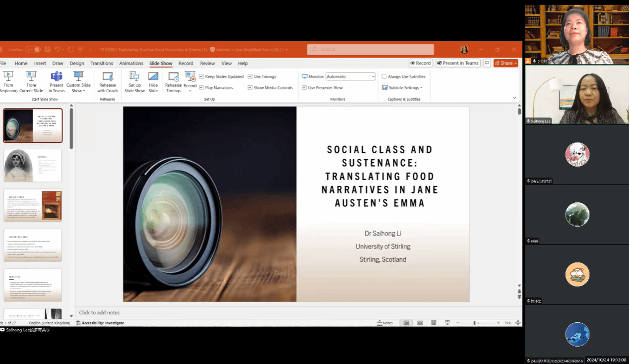The width and height of the screenshot is (629, 364).
Task: Expand the Subtitle Settings dropdown
Action: pos(403,88)
